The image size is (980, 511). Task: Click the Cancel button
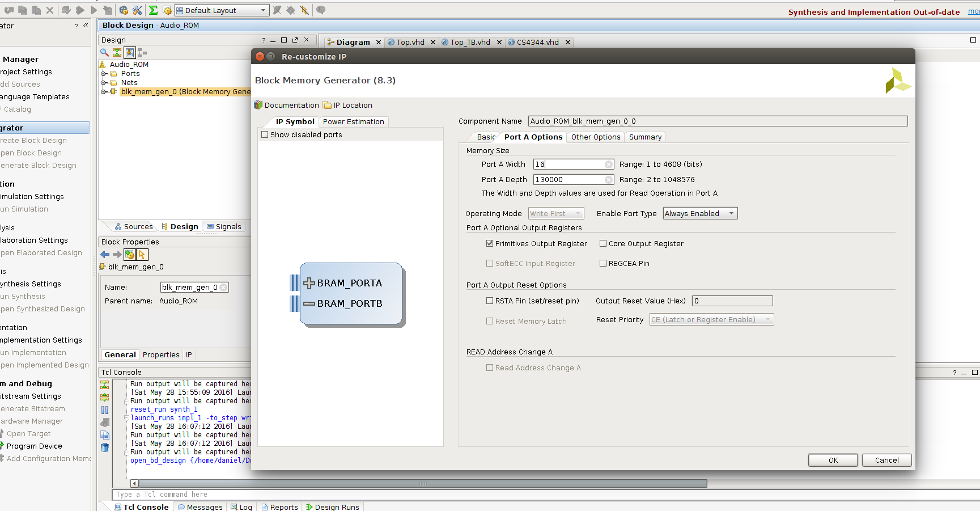point(886,461)
